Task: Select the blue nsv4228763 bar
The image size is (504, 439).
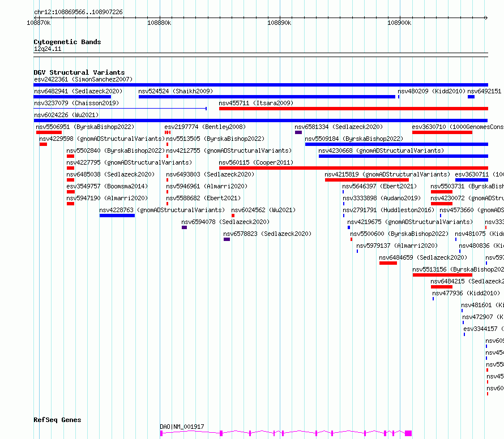Action: pyautogui.click(x=117, y=216)
